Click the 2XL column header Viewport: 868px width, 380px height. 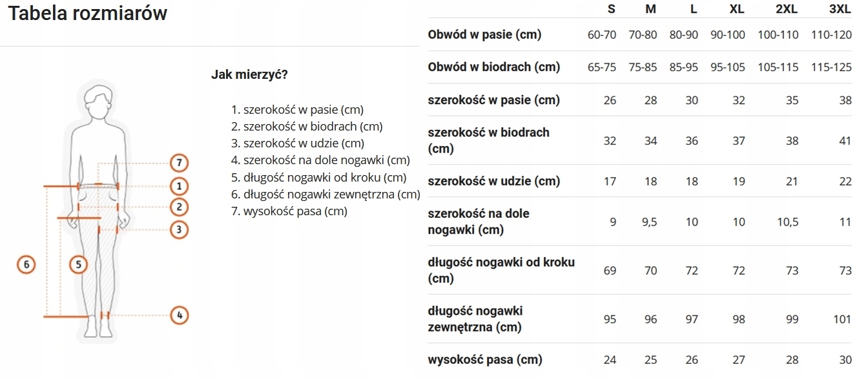click(787, 9)
